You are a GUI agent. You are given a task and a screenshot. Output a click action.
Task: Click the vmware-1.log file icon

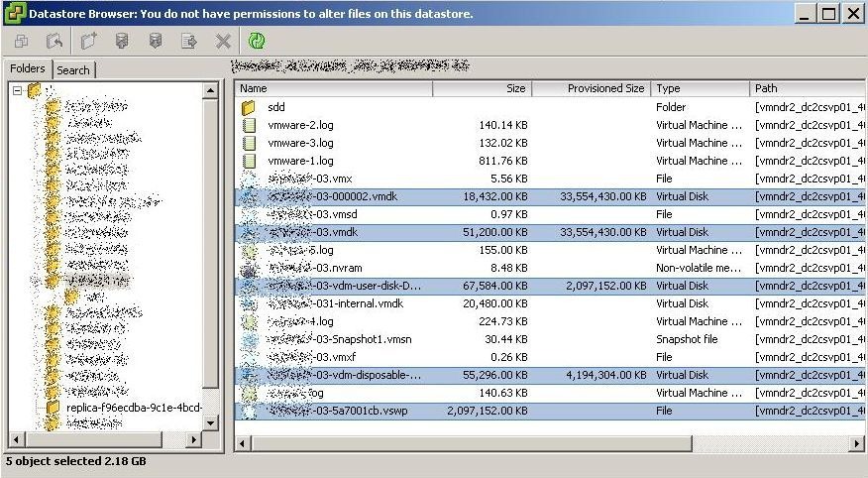249,161
